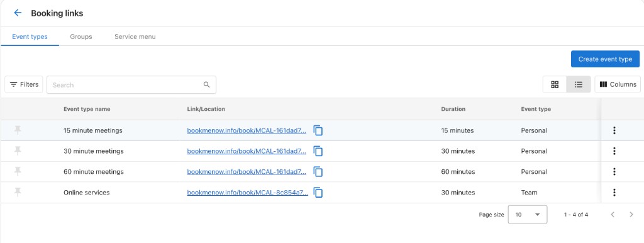Screen dimensions: 644x243
Task: Click the '60 minutes' duration cell
Action: pyautogui.click(x=458, y=171)
